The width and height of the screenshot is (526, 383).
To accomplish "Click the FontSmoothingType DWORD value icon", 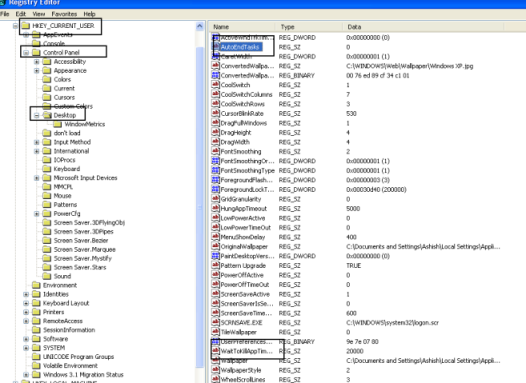I will [216, 170].
